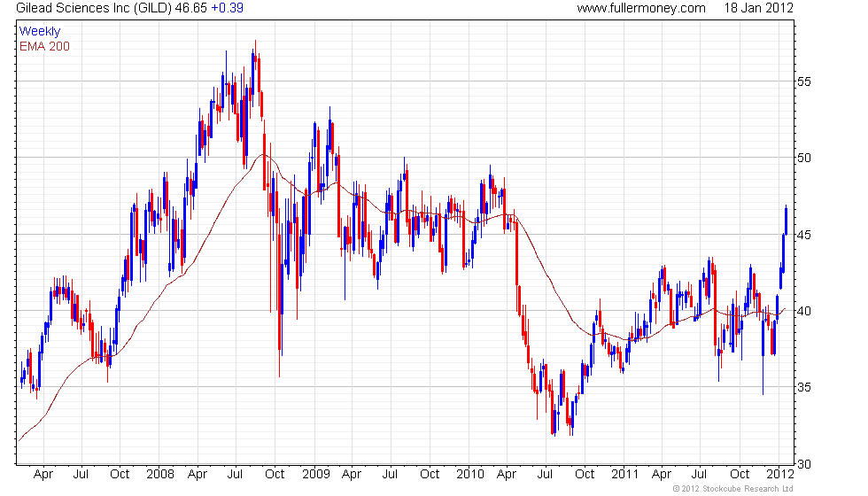
Task: Click the 2012 year marker on timeline
Action: click(x=780, y=475)
